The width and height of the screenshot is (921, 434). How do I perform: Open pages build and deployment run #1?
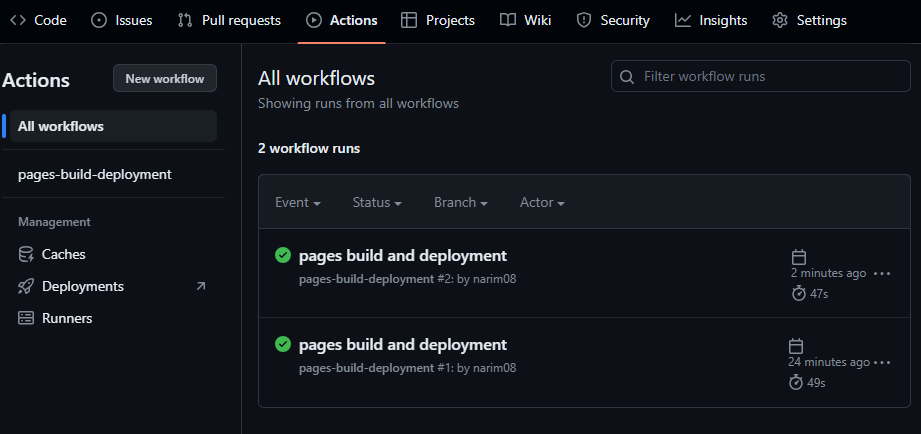pyautogui.click(x=403, y=345)
